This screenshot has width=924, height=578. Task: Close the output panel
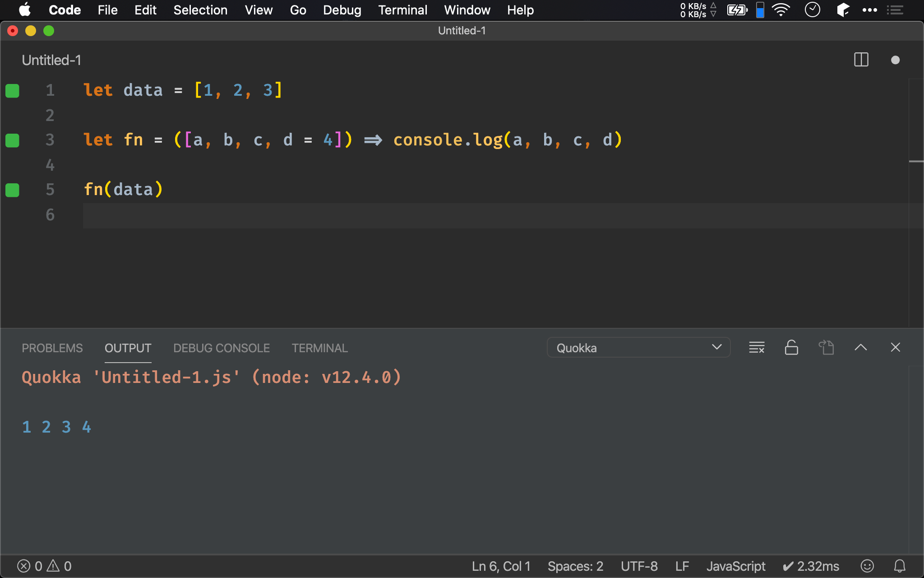(x=896, y=347)
